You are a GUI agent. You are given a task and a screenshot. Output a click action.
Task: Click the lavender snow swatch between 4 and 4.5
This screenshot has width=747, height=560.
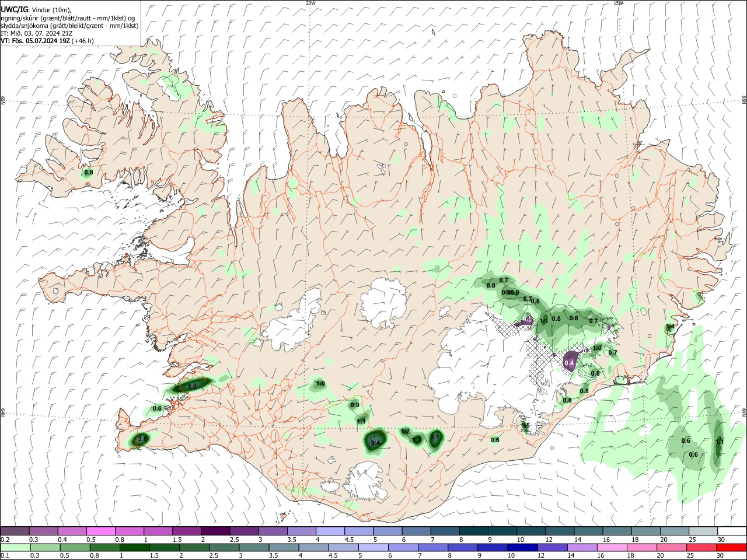(x=330, y=531)
